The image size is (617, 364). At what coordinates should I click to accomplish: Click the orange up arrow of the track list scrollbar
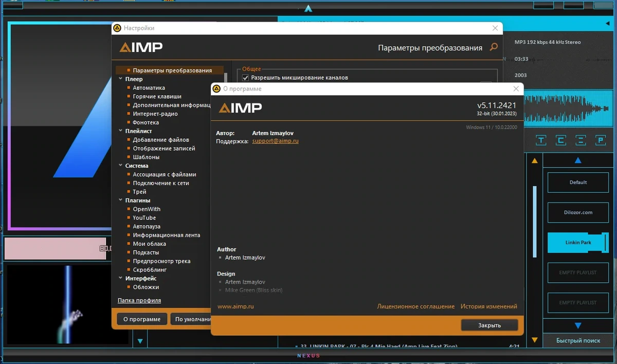534,161
